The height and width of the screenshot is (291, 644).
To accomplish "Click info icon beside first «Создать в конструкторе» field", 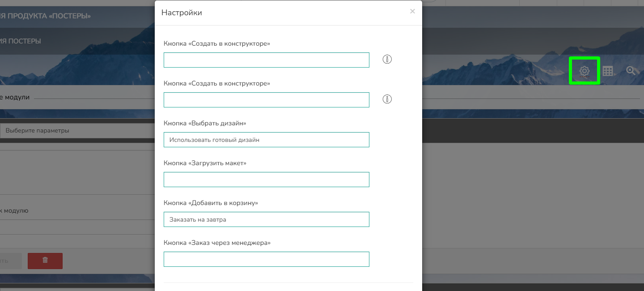I will tap(387, 60).
